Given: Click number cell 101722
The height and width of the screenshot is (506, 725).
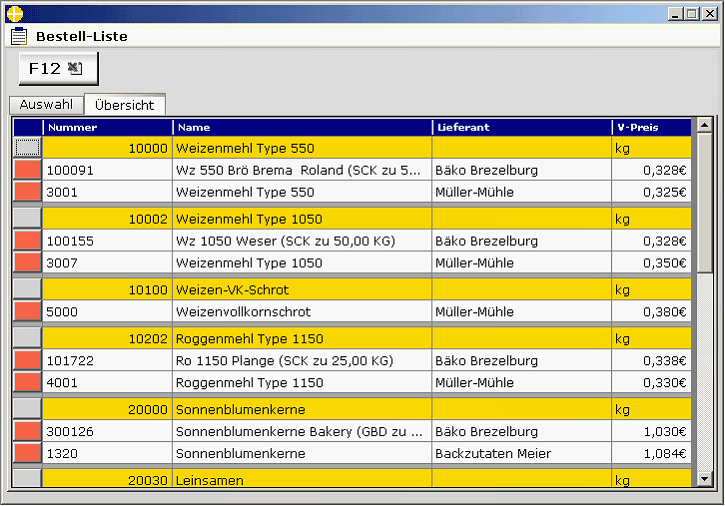Looking at the screenshot, I should [108, 360].
